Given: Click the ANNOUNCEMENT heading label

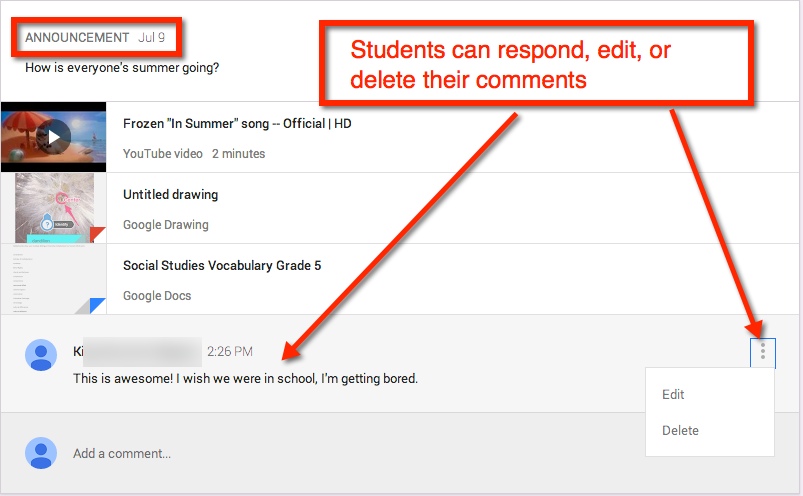Looking at the screenshot, I should pyautogui.click(x=77, y=38).
